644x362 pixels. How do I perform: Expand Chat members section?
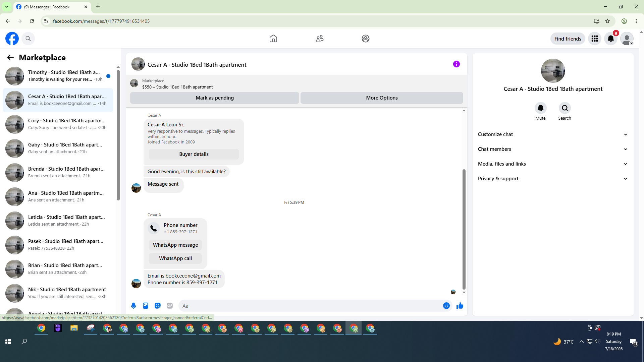[553, 149]
